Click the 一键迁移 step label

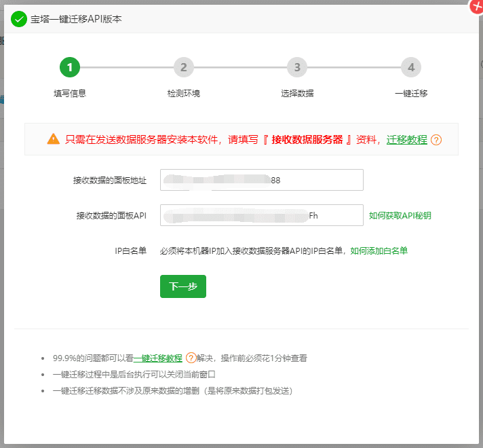coord(411,94)
